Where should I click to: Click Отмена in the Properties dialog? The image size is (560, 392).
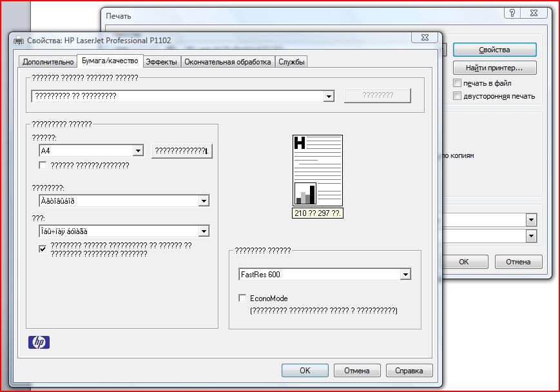click(x=357, y=371)
